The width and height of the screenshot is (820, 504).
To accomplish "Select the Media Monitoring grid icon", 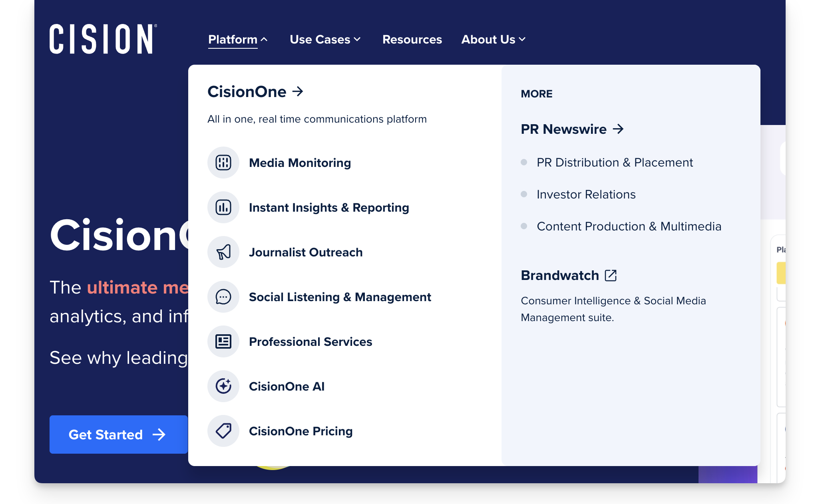I will click(223, 163).
